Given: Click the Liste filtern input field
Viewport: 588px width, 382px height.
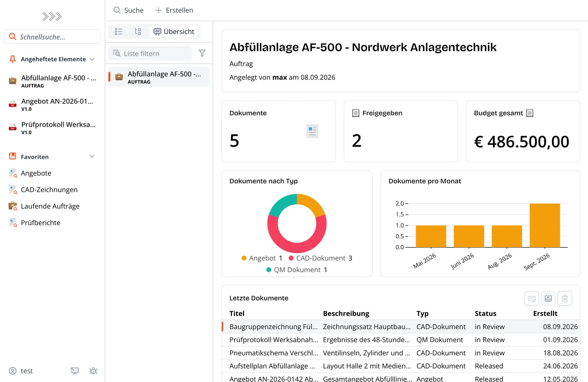Looking at the screenshot, I should tap(150, 53).
